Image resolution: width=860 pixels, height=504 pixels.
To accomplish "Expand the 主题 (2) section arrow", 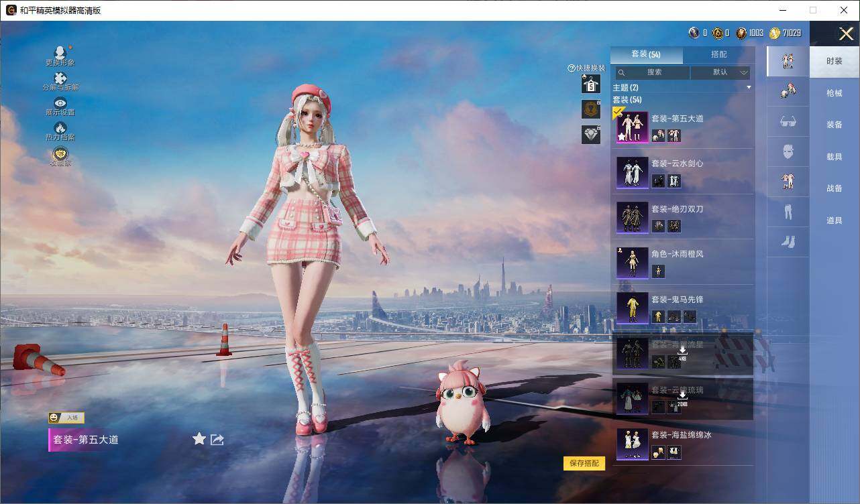I will point(749,88).
